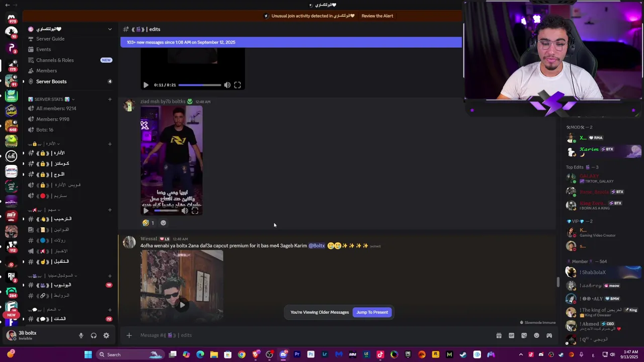The image size is (644, 362).
Task: Click the Windows Start button
Action: (88, 354)
